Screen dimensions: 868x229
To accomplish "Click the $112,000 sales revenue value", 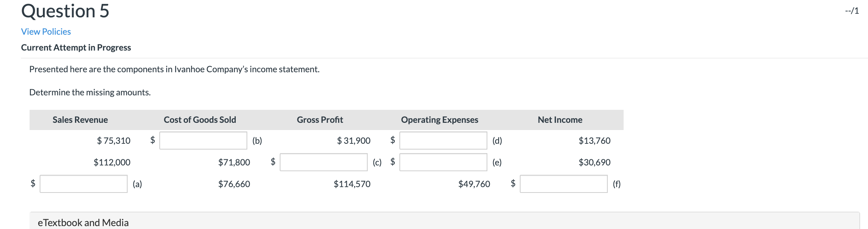I will coord(112,163).
